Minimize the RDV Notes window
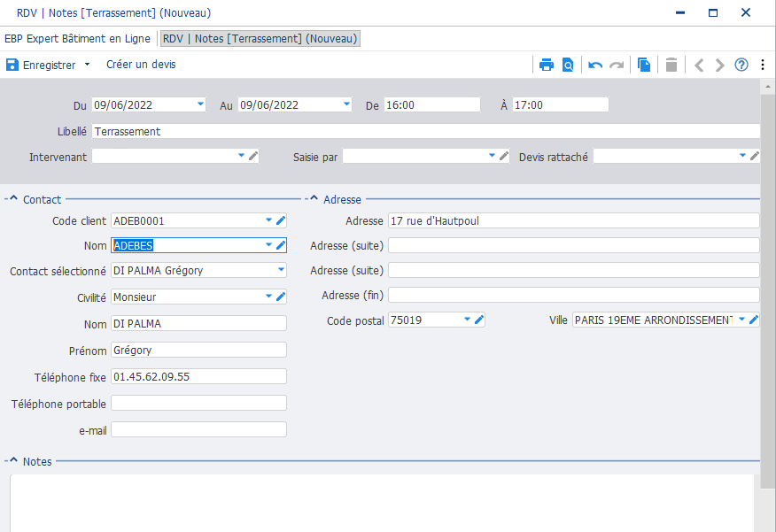 click(x=680, y=13)
